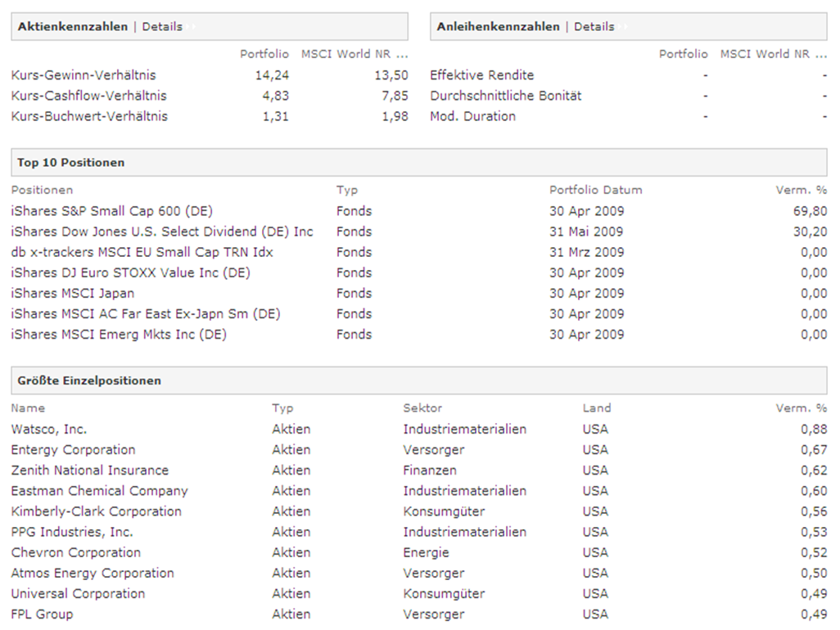The width and height of the screenshot is (840, 630).
Task: Click Entergy share value 0,67
Action: coord(814,450)
